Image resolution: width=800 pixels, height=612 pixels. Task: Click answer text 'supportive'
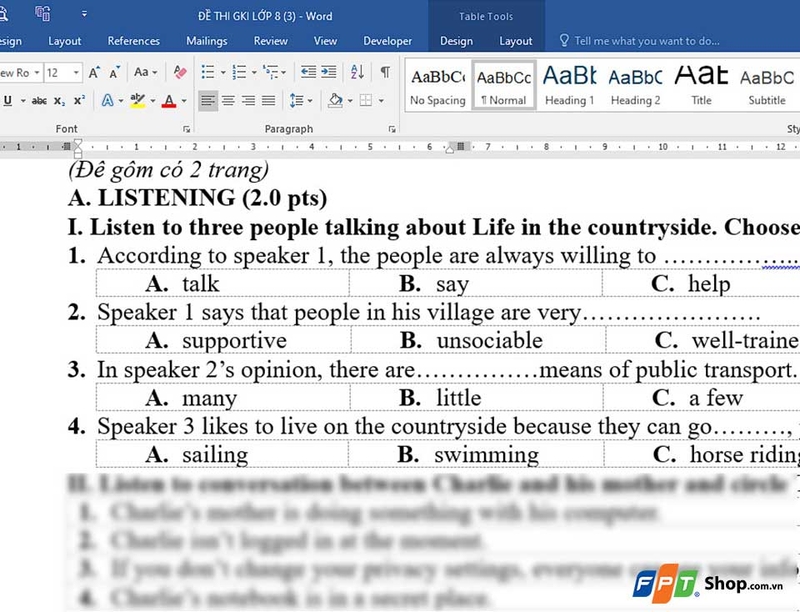tap(235, 341)
